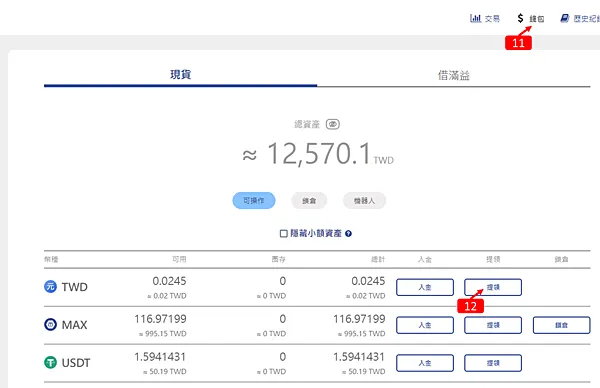The width and height of the screenshot is (600, 388).
Task: Click MAX total estimate ≈ 995.15 TWD
Action: 361,334
